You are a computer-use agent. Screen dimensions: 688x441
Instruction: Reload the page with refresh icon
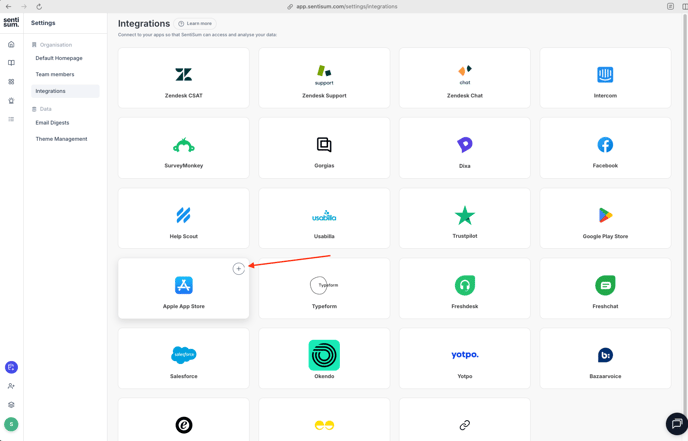point(39,7)
